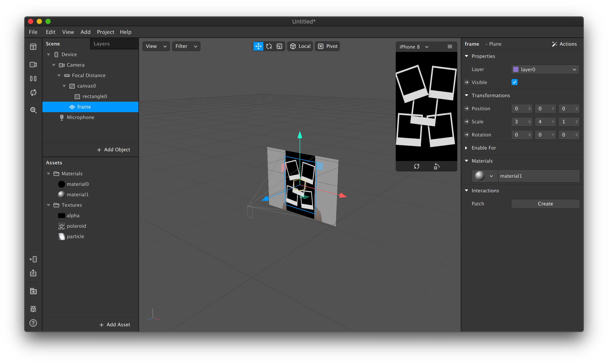Click the bug report icon

[33, 309]
